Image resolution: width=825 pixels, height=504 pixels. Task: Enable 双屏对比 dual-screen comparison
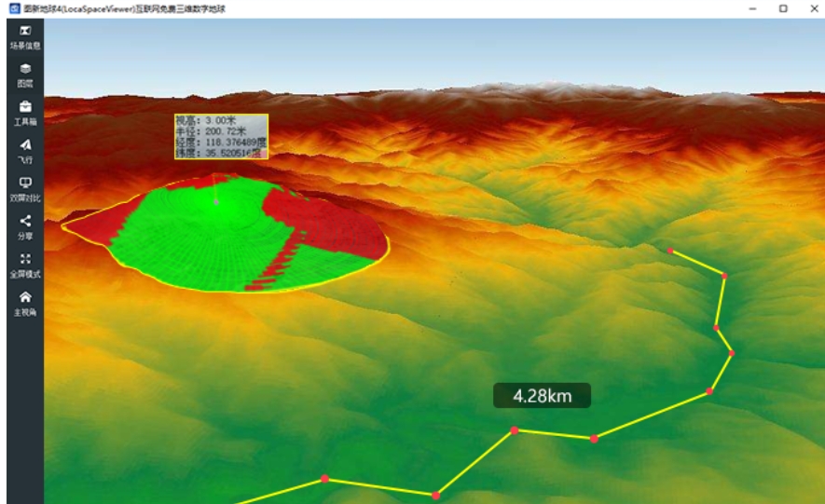coord(25,189)
